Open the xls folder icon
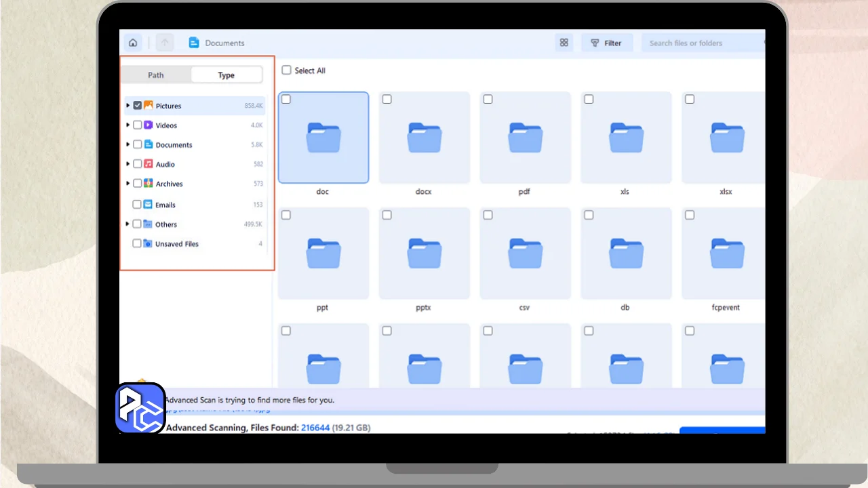The width and height of the screenshot is (868, 488). pyautogui.click(x=625, y=138)
